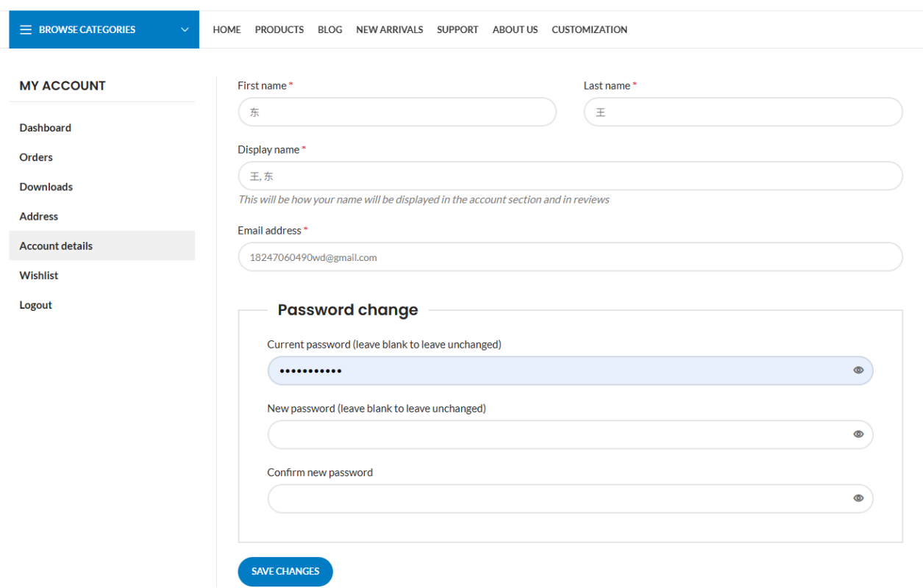Click the hamburger icon beside Browse Categories
Screen dimensions: 923x588
[26, 29]
